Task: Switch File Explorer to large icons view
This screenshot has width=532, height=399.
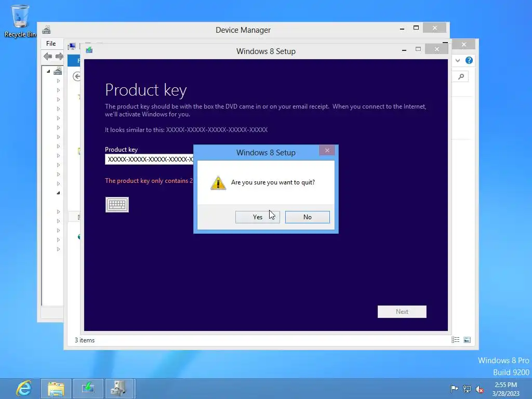Action: coord(467,340)
